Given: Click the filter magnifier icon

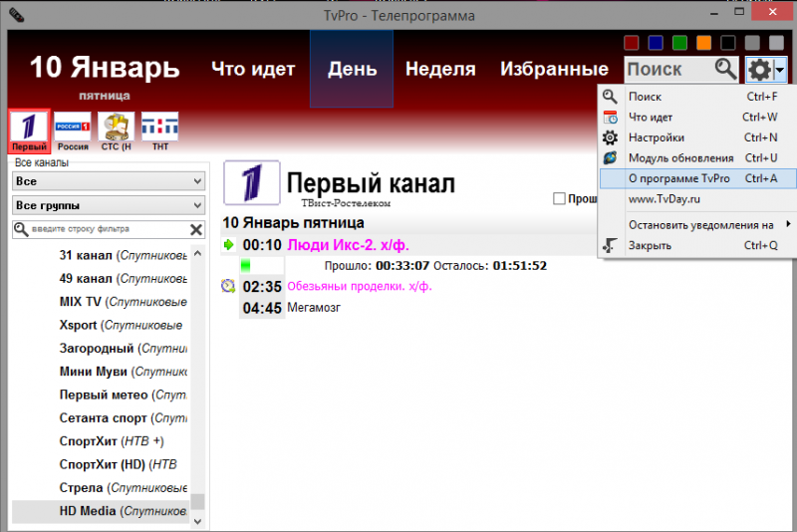Looking at the screenshot, I should [x=21, y=229].
